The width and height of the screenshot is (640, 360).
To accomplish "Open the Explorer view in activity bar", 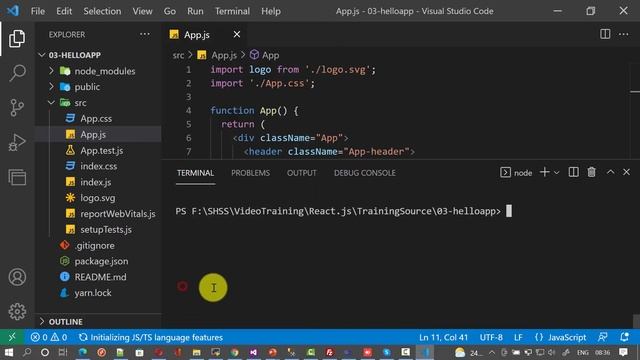I will pos(17,39).
